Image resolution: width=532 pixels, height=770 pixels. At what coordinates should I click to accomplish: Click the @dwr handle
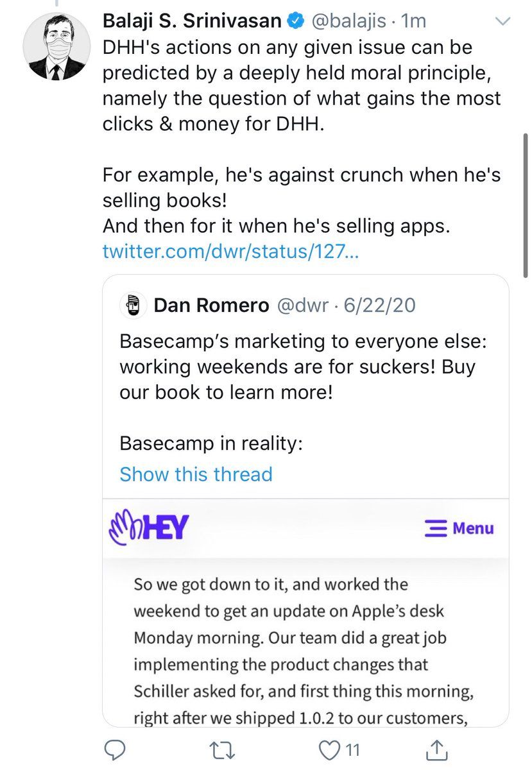tap(303, 305)
